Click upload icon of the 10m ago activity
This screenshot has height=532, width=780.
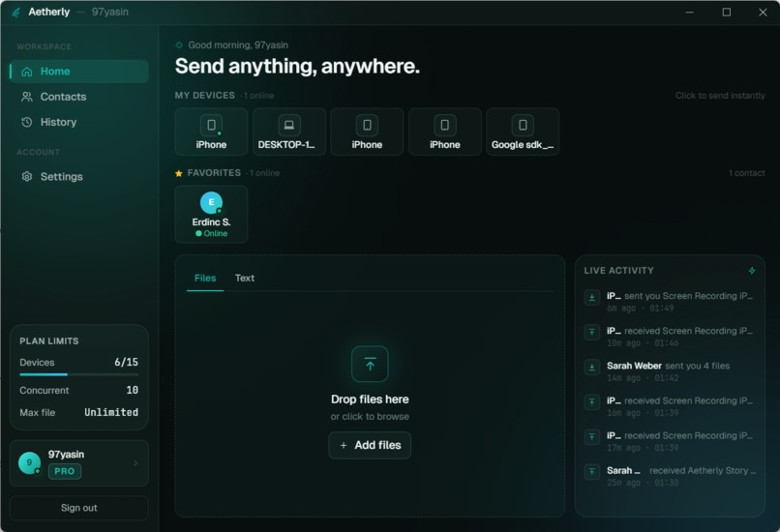[x=592, y=333]
